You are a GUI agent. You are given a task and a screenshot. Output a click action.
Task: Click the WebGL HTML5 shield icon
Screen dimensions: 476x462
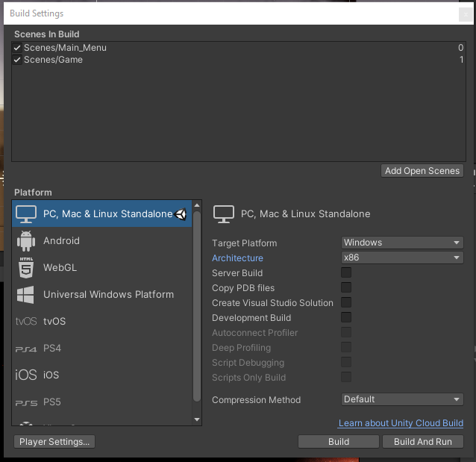pos(26,268)
